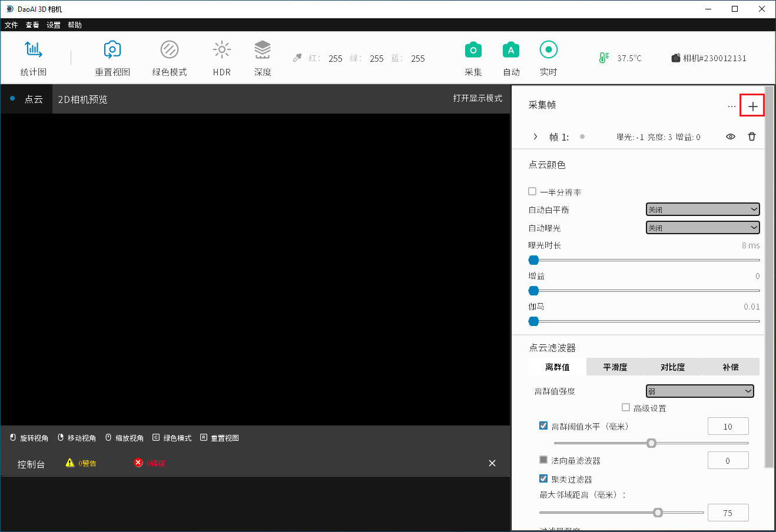Open the 文件 menu

click(11, 25)
